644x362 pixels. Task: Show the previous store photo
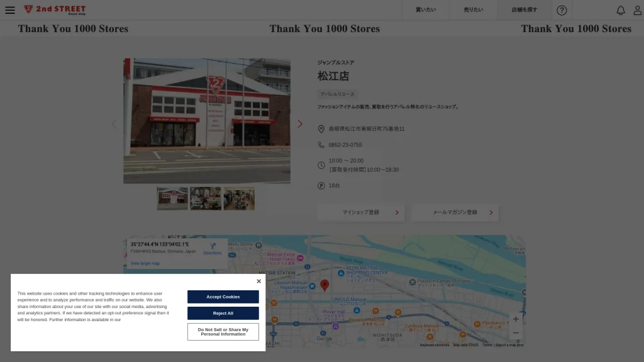coord(114,124)
